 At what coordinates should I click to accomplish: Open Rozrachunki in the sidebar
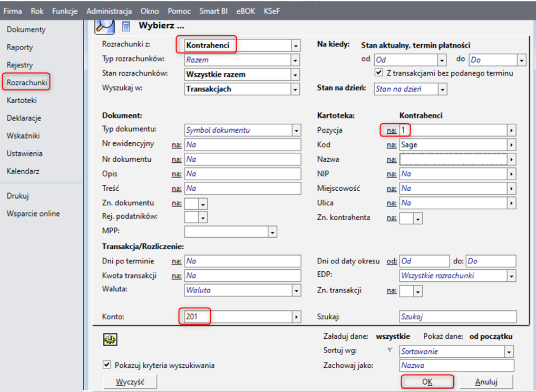point(27,82)
